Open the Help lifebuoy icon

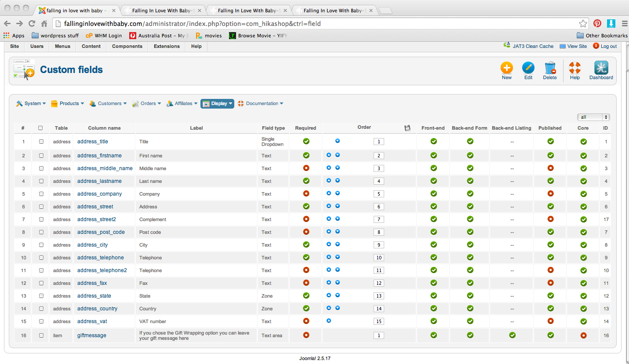click(x=574, y=68)
